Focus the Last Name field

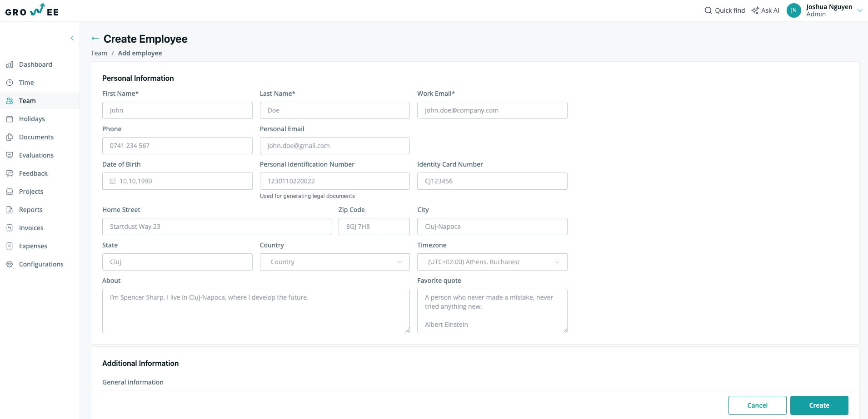pyautogui.click(x=335, y=110)
